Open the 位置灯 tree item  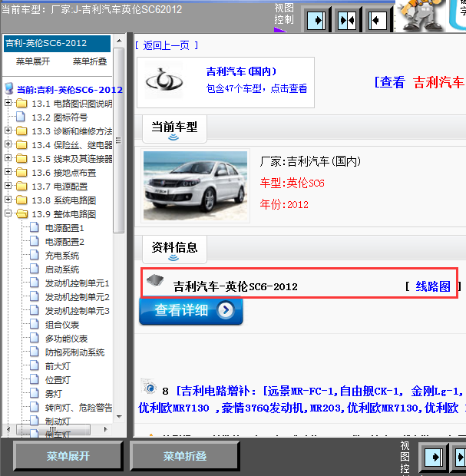coord(58,380)
